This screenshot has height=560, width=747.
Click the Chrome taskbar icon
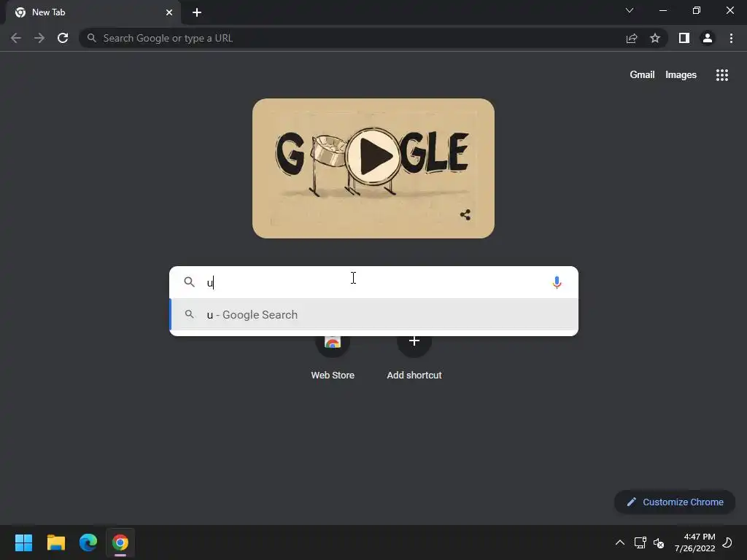(x=120, y=542)
